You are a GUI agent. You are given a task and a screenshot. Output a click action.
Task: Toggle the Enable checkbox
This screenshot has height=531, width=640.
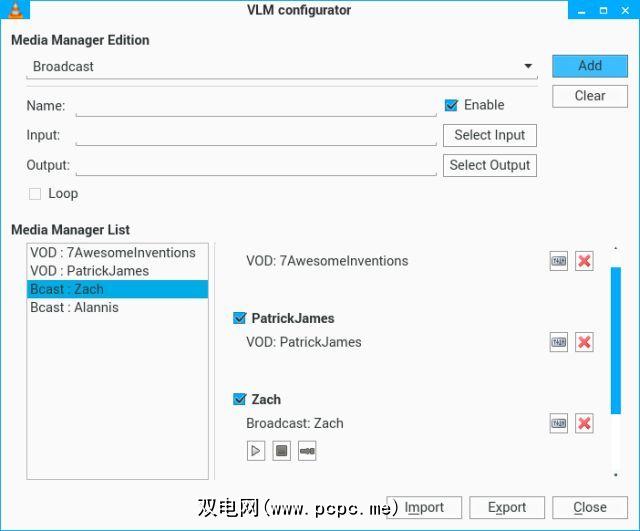(x=451, y=105)
